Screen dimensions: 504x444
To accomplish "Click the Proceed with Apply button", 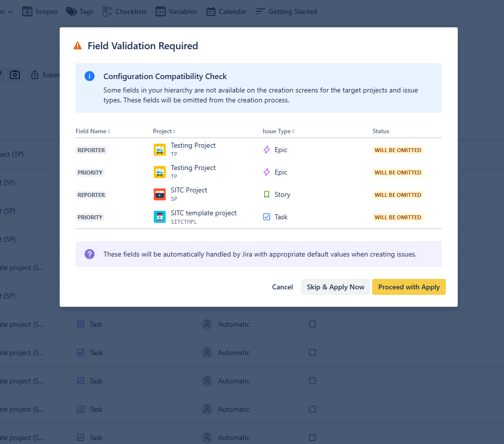I will [x=408, y=287].
